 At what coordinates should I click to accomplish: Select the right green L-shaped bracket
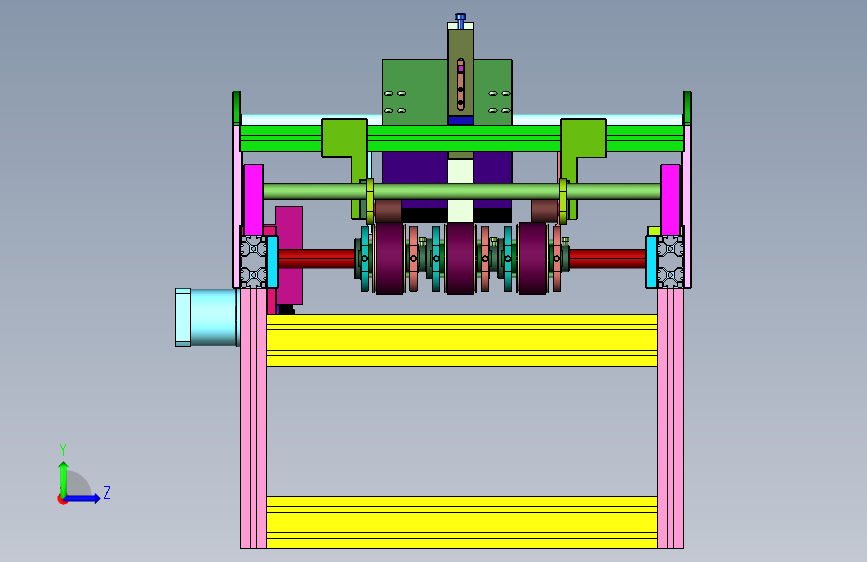click(584, 138)
